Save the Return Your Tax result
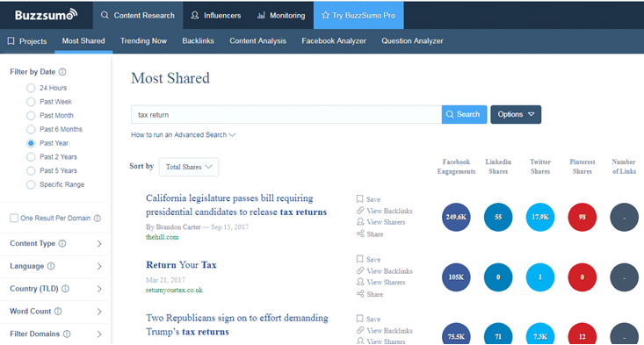This screenshot has width=644, height=345. (x=368, y=259)
